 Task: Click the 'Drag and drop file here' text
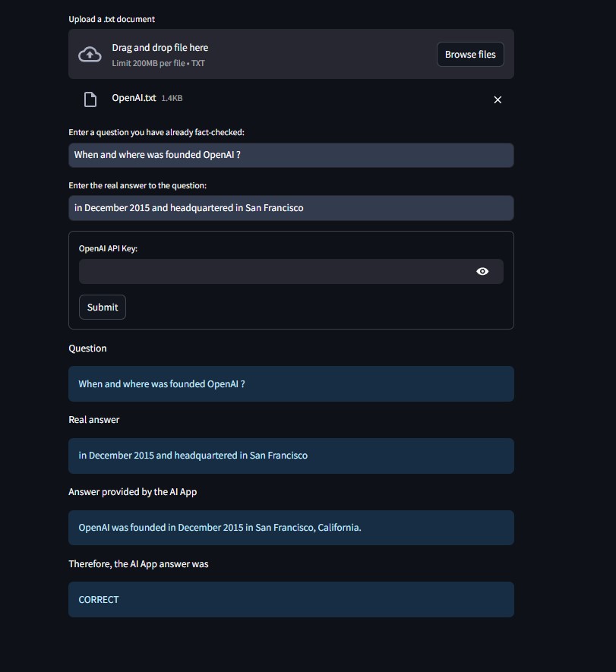coord(160,48)
